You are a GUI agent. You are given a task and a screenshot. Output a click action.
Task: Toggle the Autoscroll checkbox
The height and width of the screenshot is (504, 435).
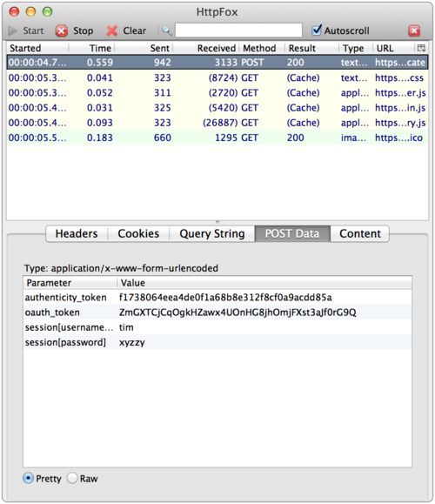tap(317, 30)
